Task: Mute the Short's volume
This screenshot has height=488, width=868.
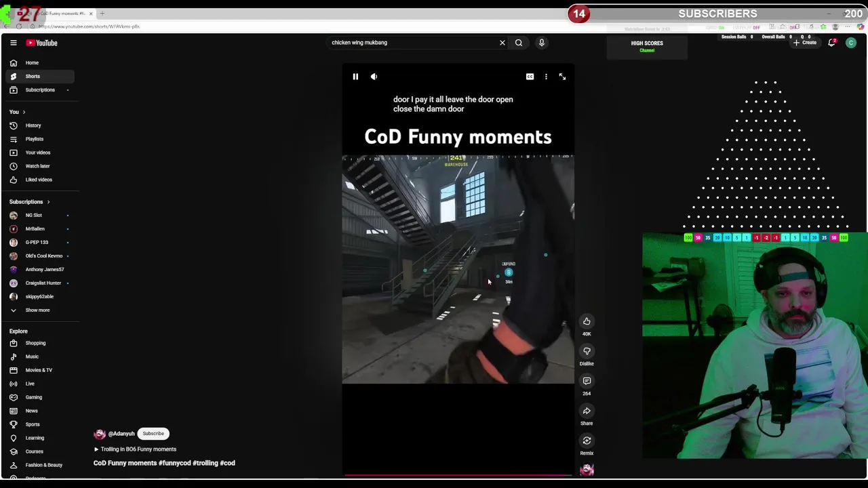Action: point(374,77)
